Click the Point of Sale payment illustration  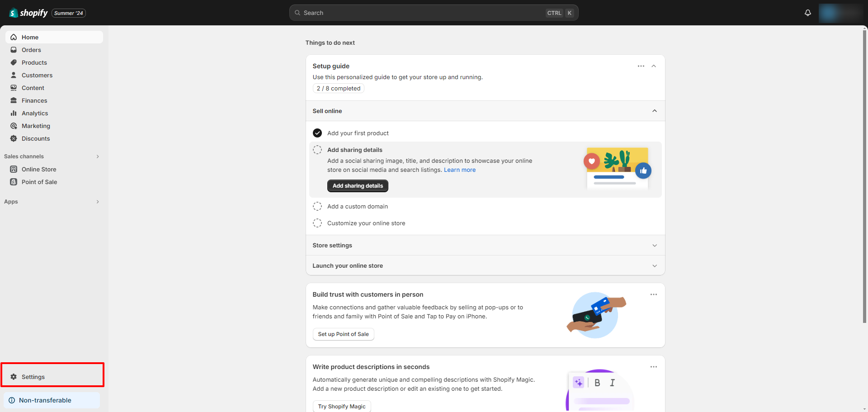pos(596,315)
